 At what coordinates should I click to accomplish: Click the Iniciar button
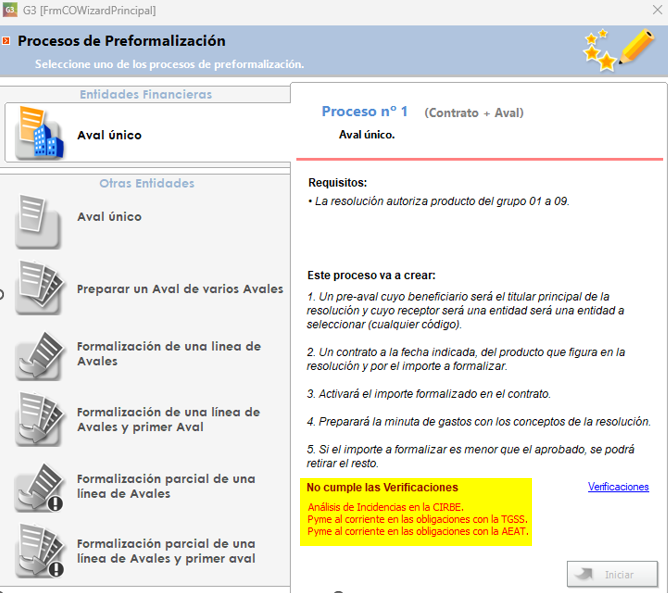(612, 574)
